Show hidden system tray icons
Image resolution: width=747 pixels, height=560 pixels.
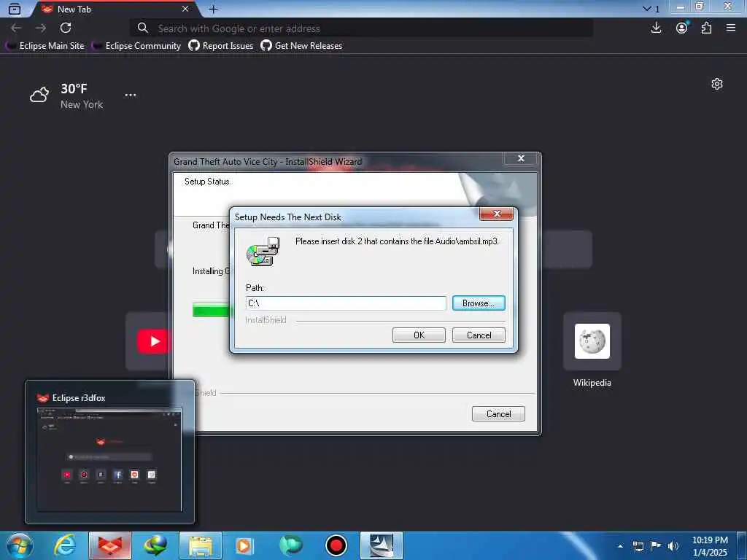(620, 546)
